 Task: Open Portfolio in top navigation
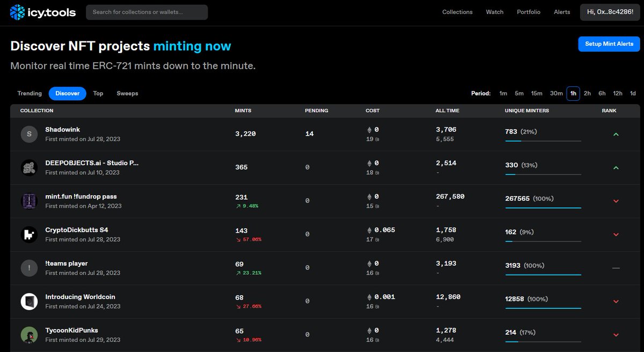click(x=529, y=12)
